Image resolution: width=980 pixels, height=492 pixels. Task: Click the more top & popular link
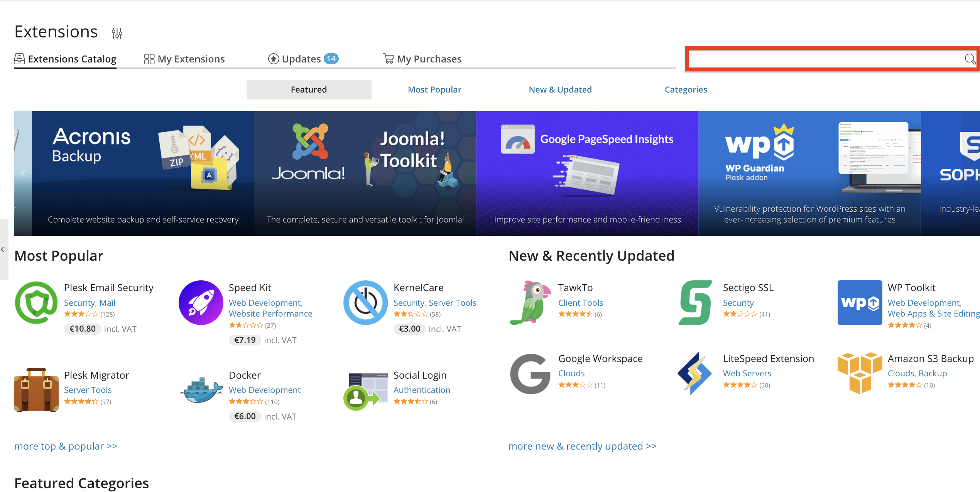(66, 446)
